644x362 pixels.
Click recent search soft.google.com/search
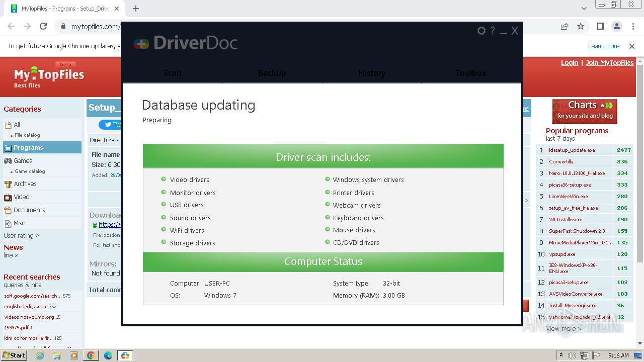tap(33, 296)
